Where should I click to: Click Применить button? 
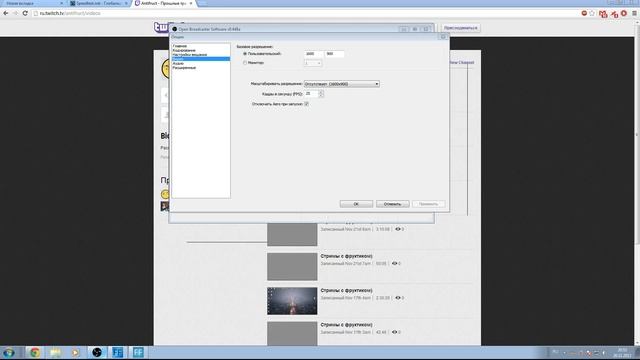click(429, 204)
